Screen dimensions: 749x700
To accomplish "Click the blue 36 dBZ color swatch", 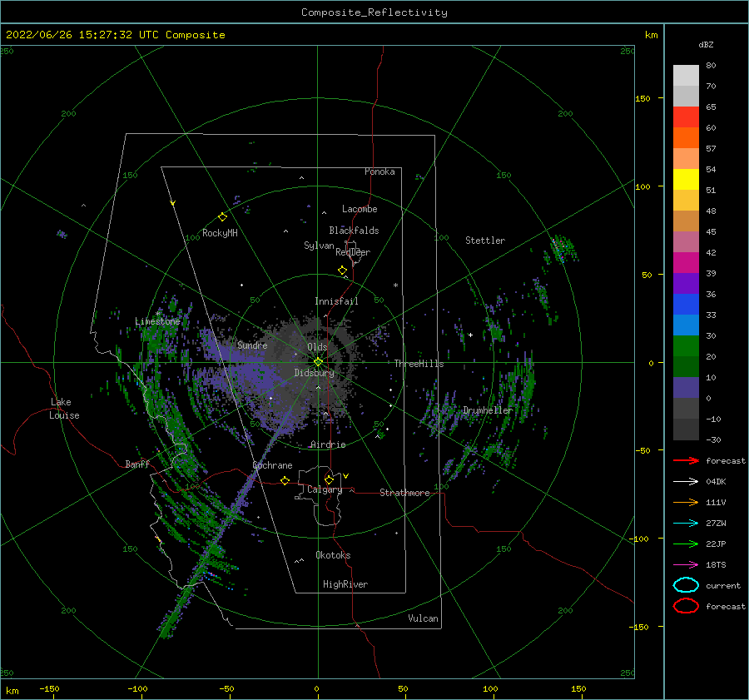I will [686, 304].
